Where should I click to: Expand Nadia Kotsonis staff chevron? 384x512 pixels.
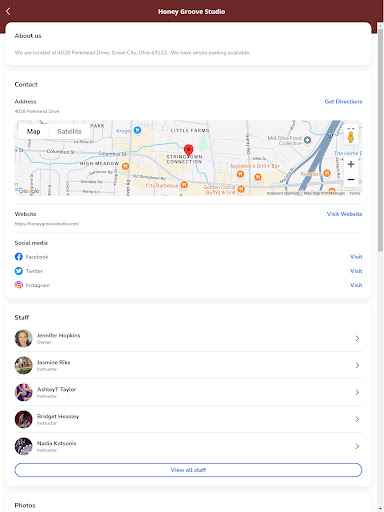357,446
